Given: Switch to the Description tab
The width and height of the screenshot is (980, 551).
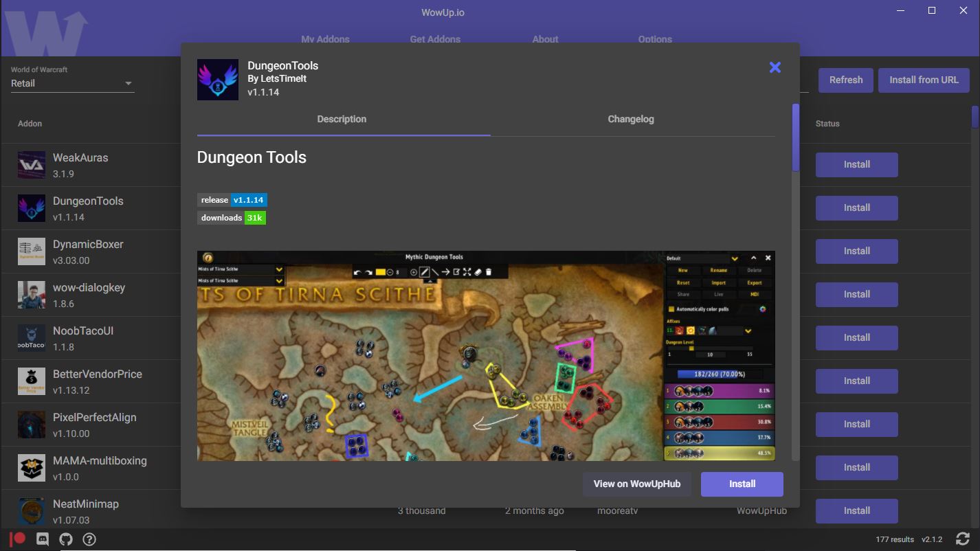Looking at the screenshot, I should click(x=342, y=119).
